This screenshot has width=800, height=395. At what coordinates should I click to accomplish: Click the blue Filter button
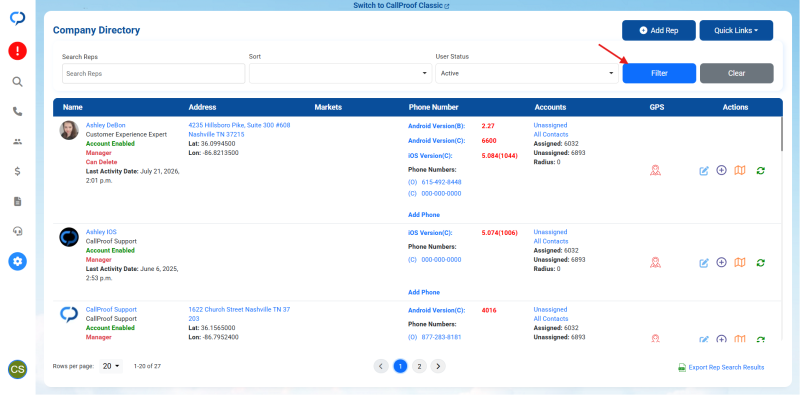click(x=659, y=73)
